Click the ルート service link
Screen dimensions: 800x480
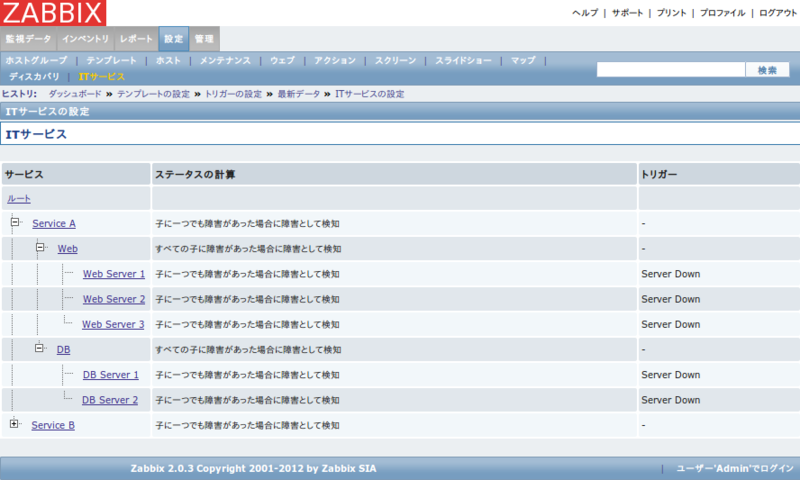pos(19,198)
